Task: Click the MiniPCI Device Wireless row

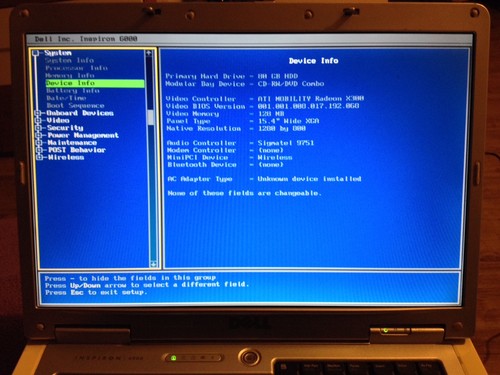Action: [230, 157]
